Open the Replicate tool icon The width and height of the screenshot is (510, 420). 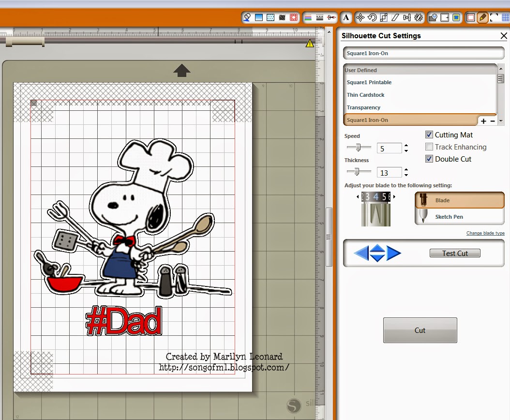click(419, 17)
